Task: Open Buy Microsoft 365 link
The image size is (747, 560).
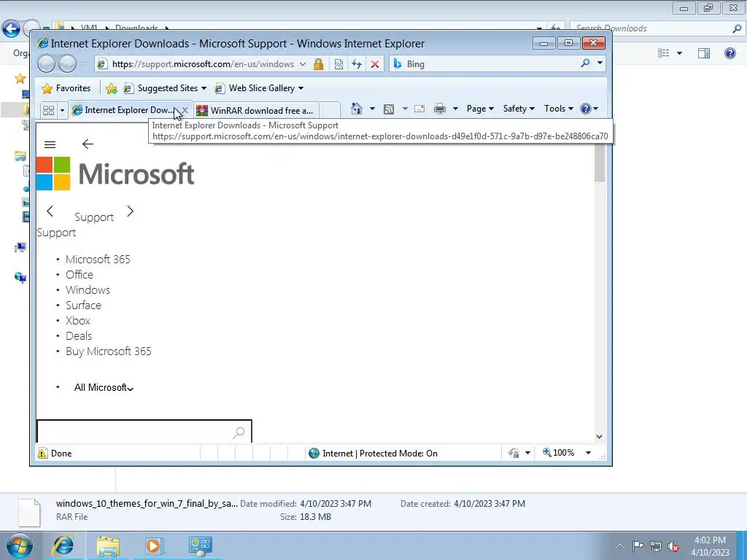Action: coord(109,351)
